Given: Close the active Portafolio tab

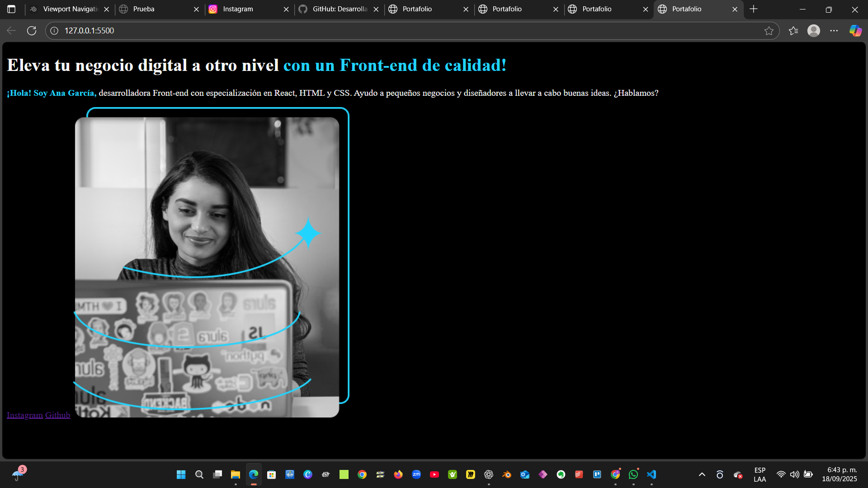Looking at the screenshot, I should coord(735,9).
